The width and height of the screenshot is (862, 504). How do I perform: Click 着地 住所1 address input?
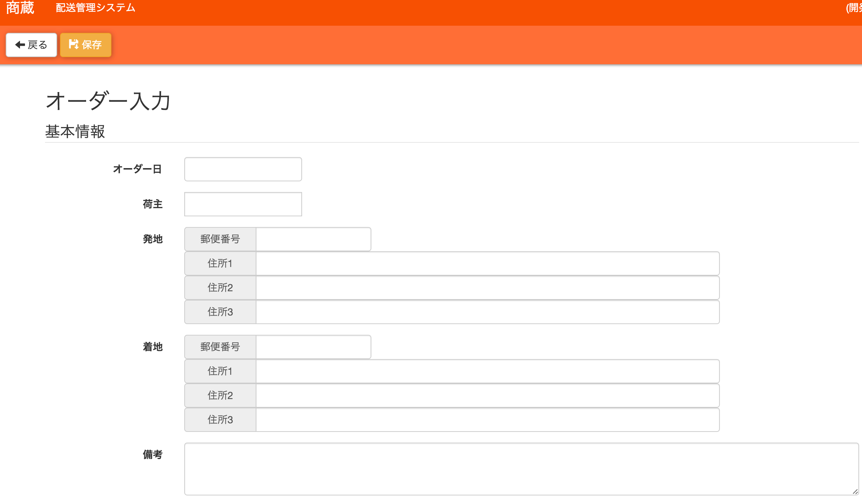[x=487, y=371]
